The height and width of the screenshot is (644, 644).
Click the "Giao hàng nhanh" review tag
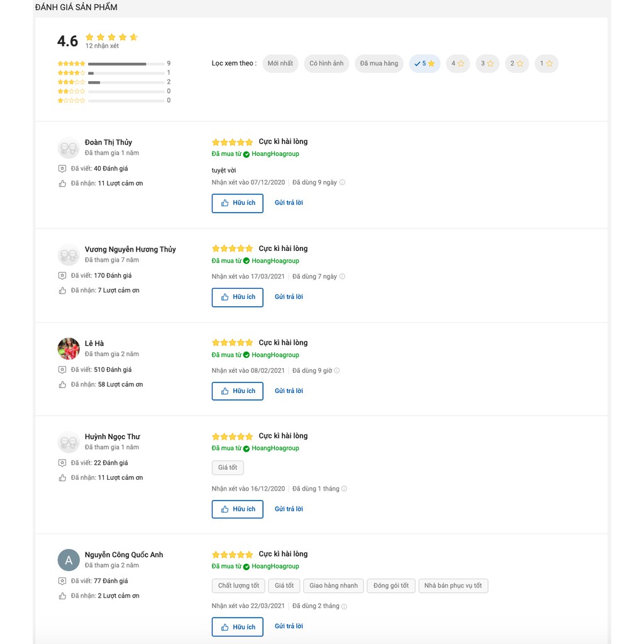[x=333, y=586]
